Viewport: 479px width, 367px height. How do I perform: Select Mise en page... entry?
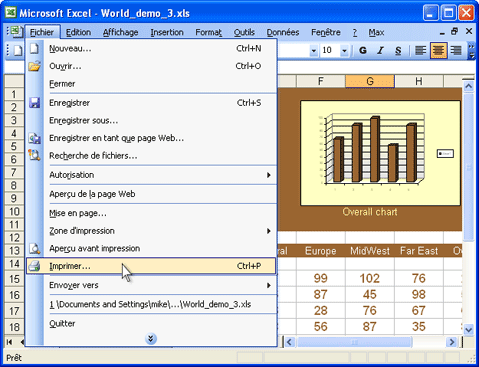pyautogui.click(x=151, y=213)
